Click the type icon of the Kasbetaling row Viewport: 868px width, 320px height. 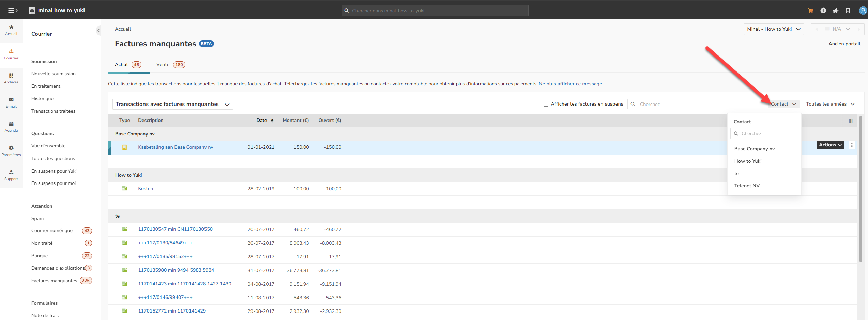[125, 147]
